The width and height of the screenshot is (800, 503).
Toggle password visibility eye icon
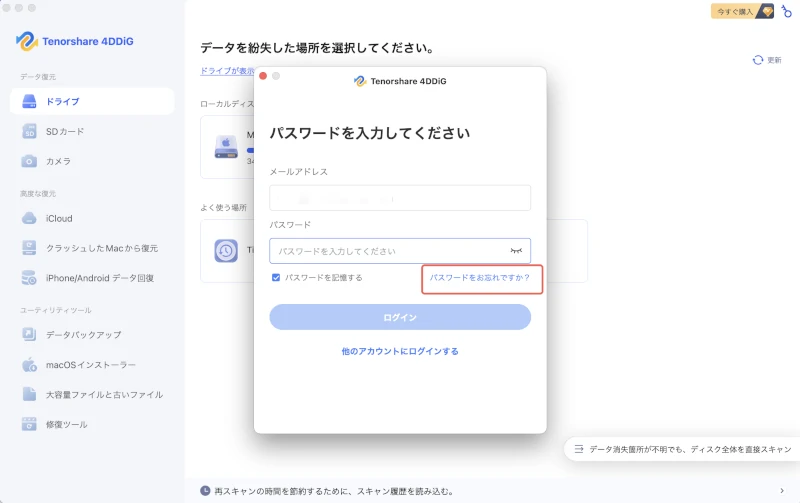coord(516,251)
